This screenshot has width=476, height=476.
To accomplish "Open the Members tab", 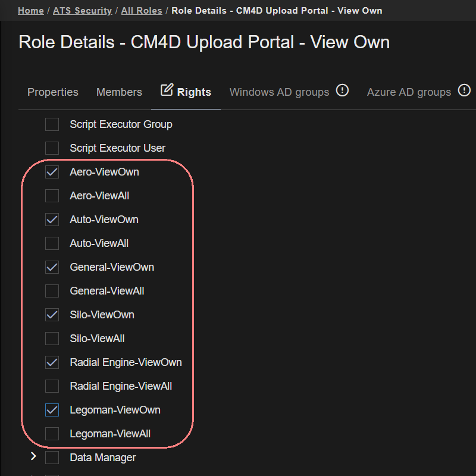I will [x=119, y=92].
